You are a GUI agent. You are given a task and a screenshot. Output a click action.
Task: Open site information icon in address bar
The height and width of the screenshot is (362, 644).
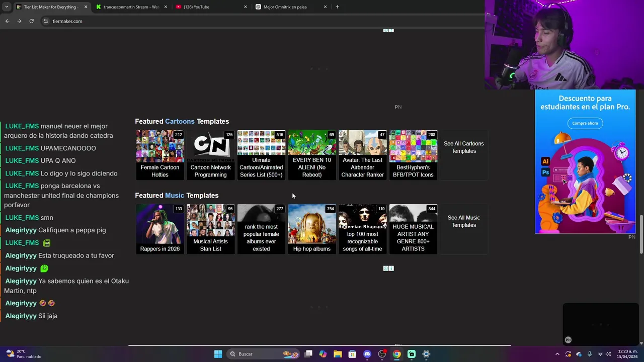click(46, 21)
